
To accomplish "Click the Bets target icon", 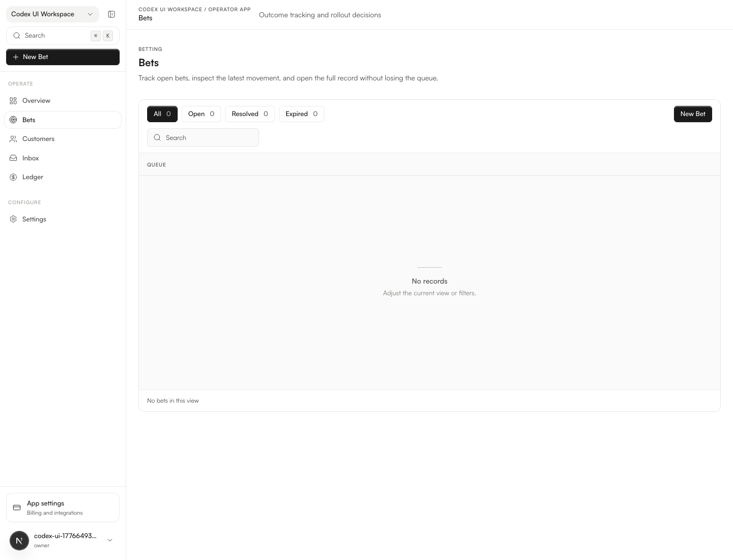I will coord(13,120).
